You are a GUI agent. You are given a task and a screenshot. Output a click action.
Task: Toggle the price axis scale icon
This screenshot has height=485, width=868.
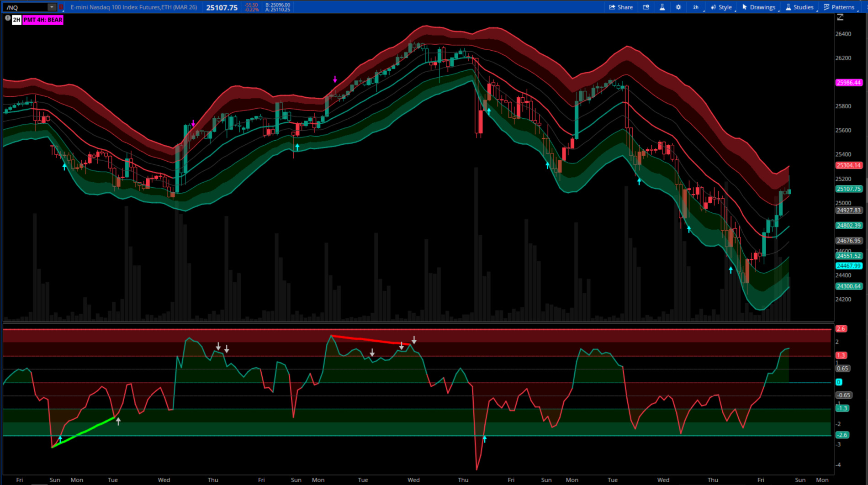pyautogui.click(x=840, y=17)
